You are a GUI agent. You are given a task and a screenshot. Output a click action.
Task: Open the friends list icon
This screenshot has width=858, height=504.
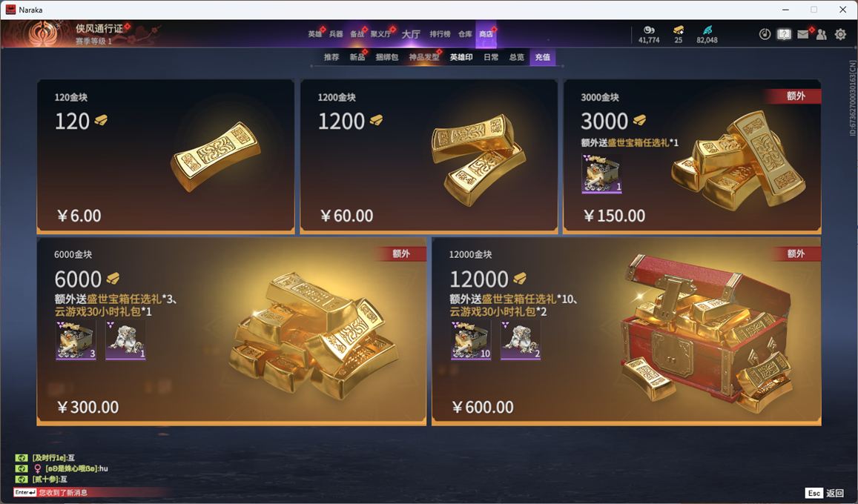(822, 34)
